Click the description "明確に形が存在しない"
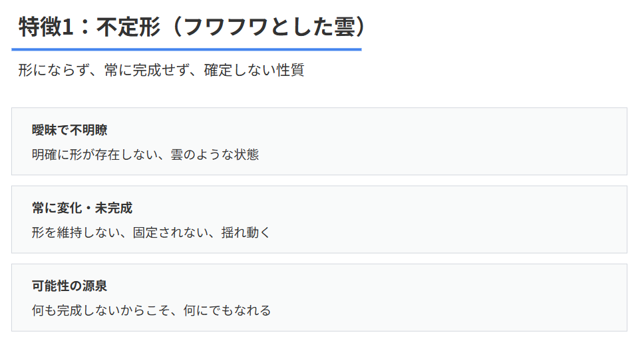Screen dimensions: 644x337 click(x=94, y=155)
